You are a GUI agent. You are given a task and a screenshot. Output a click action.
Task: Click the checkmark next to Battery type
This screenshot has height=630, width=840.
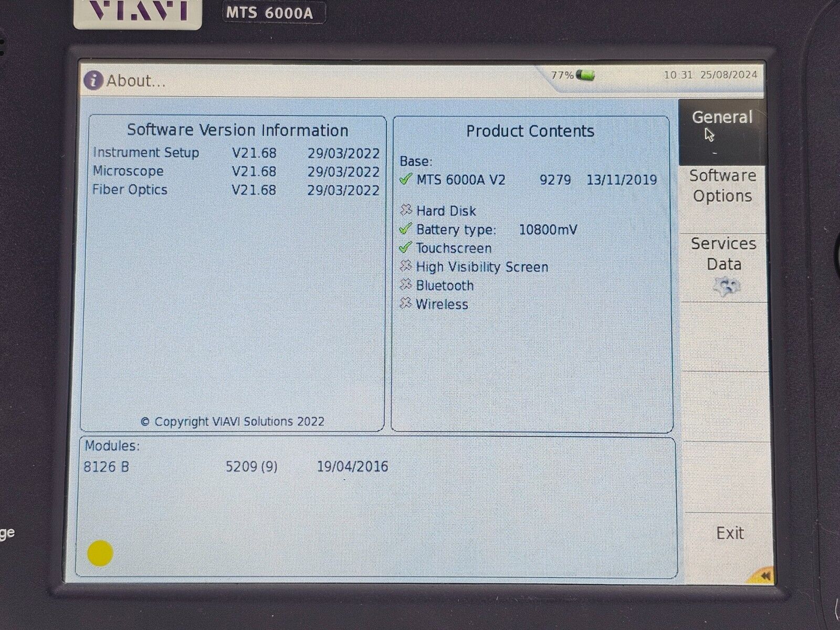[405, 229]
